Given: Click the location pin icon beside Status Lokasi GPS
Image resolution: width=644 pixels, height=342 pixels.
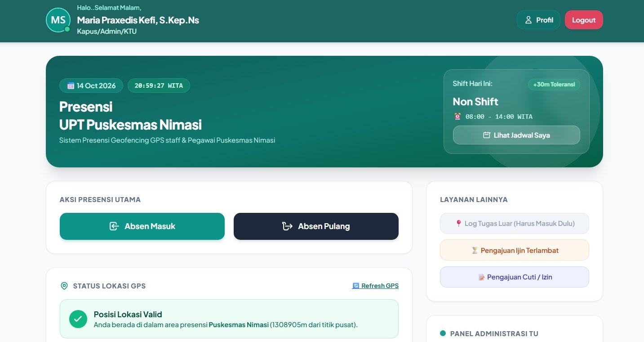Looking at the screenshot, I should click(64, 286).
